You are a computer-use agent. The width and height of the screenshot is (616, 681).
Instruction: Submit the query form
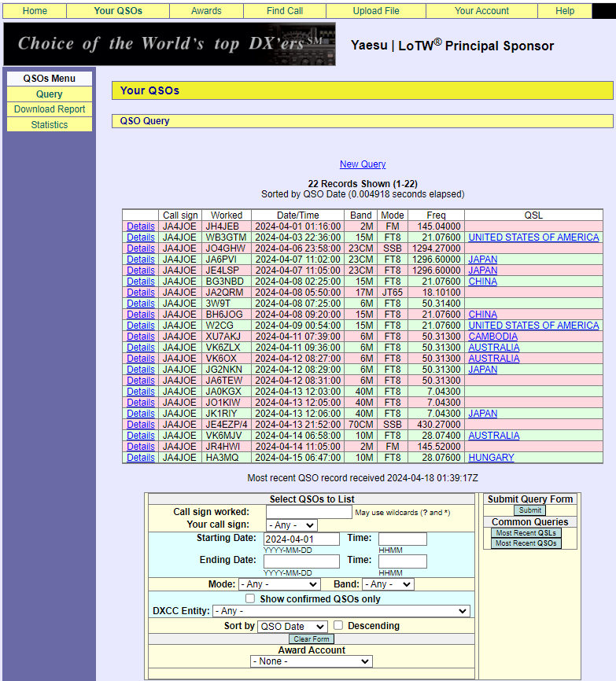pyautogui.click(x=530, y=510)
